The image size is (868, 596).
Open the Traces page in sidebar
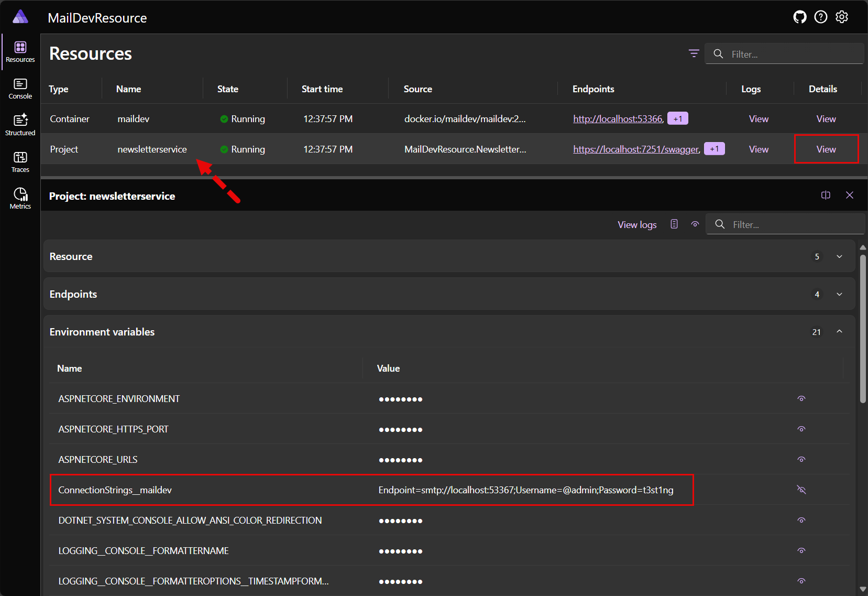20,162
